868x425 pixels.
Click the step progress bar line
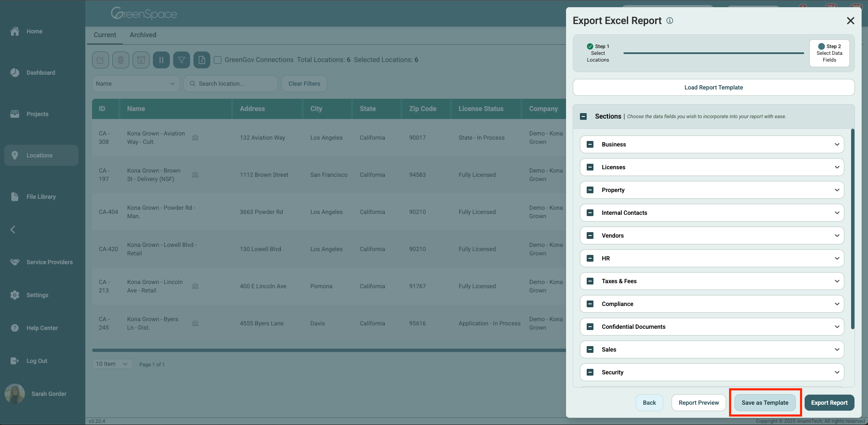click(713, 53)
